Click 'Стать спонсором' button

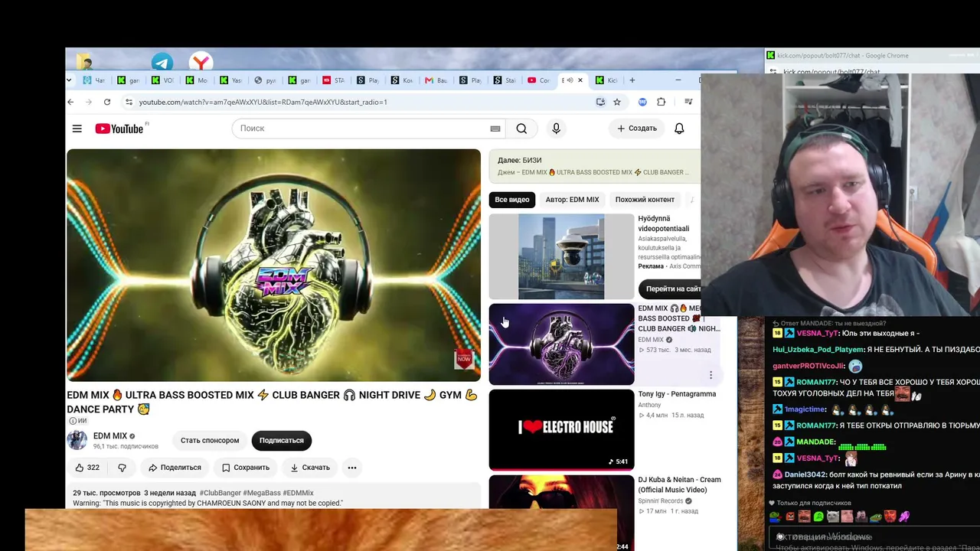tap(210, 441)
